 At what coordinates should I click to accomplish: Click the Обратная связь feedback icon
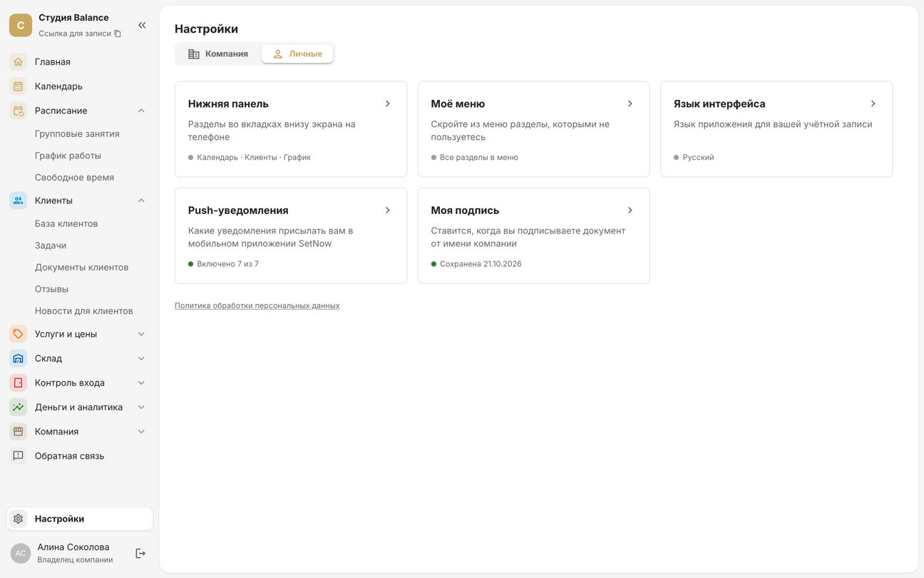[x=19, y=456]
